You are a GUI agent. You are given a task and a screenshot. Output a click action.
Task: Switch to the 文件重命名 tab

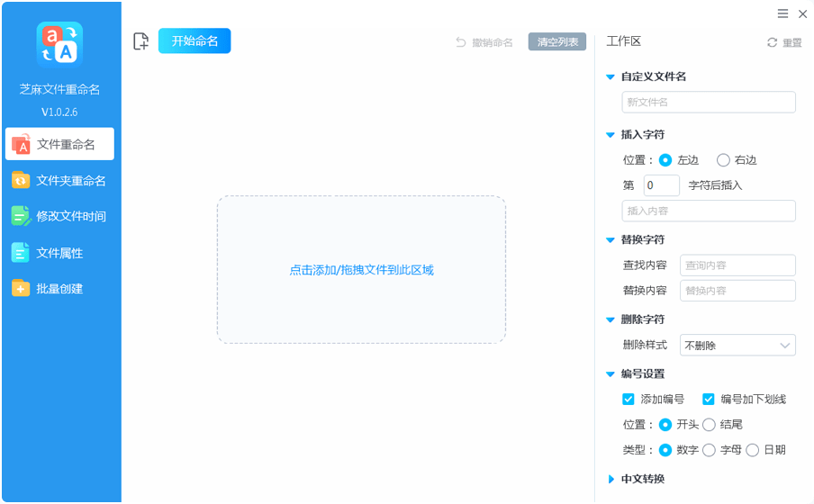pos(59,144)
